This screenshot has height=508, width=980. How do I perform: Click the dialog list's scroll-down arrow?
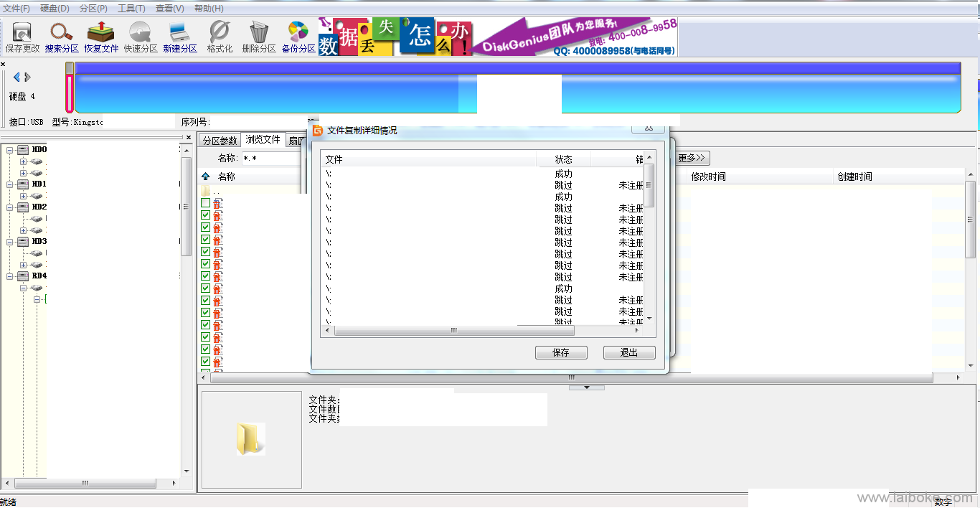(649, 318)
